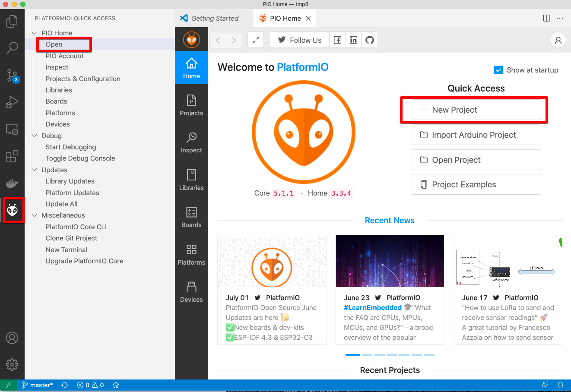Image resolution: width=571 pixels, height=392 pixels.
Task: Select Start Debugging from Quick Access
Action: pyautogui.click(x=70, y=147)
